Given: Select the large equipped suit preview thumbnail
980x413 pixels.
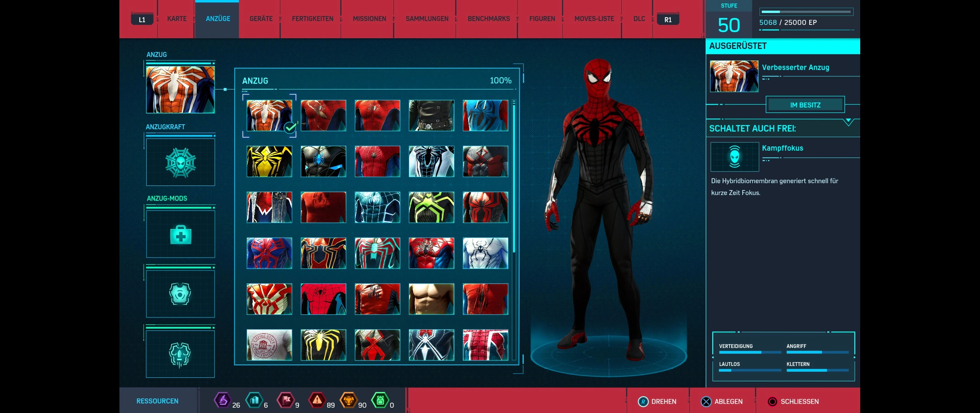Looking at the screenshot, I should 180,89.
